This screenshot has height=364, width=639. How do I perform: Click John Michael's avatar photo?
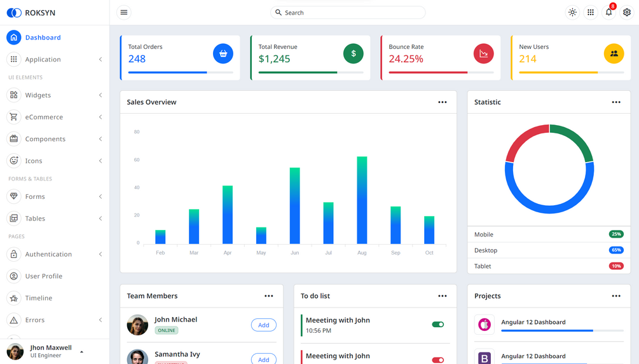pyautogui.click(x=137, y=325)
